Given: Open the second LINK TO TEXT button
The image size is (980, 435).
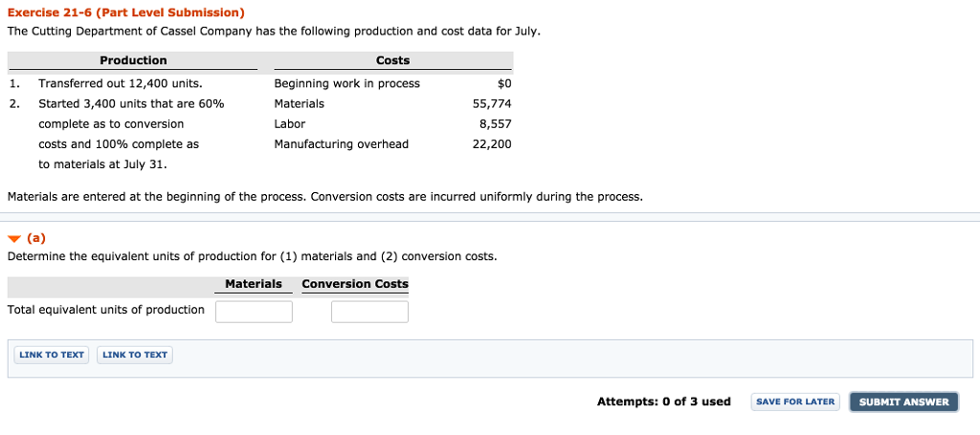Looking at the screenshot, I should (135, 355).
